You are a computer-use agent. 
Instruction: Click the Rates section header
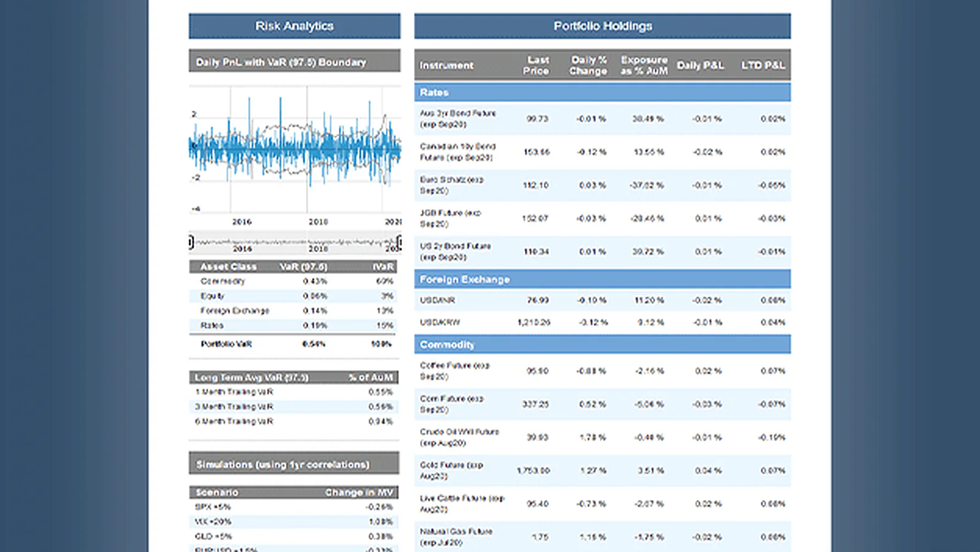point(603,93)
